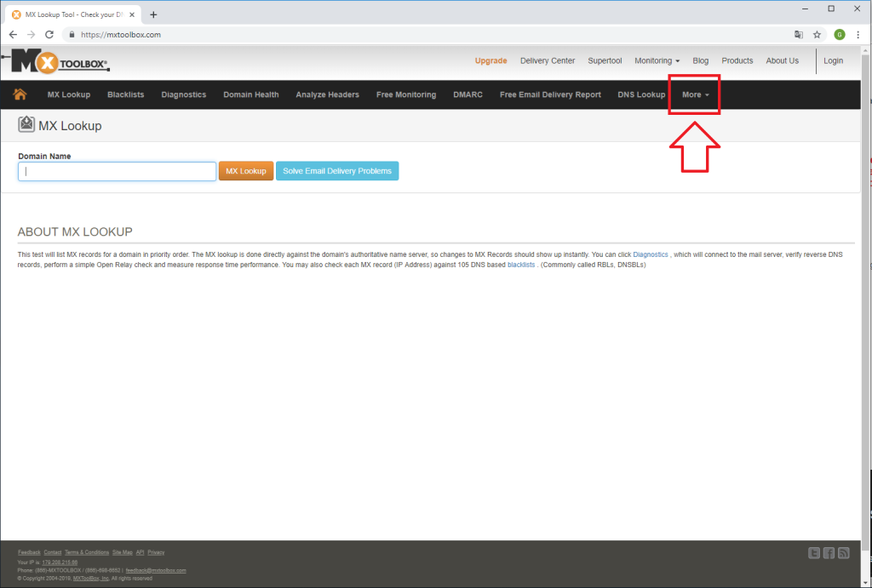The height and width of the screenshot is (588, 872).
Task: Click the MXToolBox, Inc copyright link
Action: tap(91, 579)
